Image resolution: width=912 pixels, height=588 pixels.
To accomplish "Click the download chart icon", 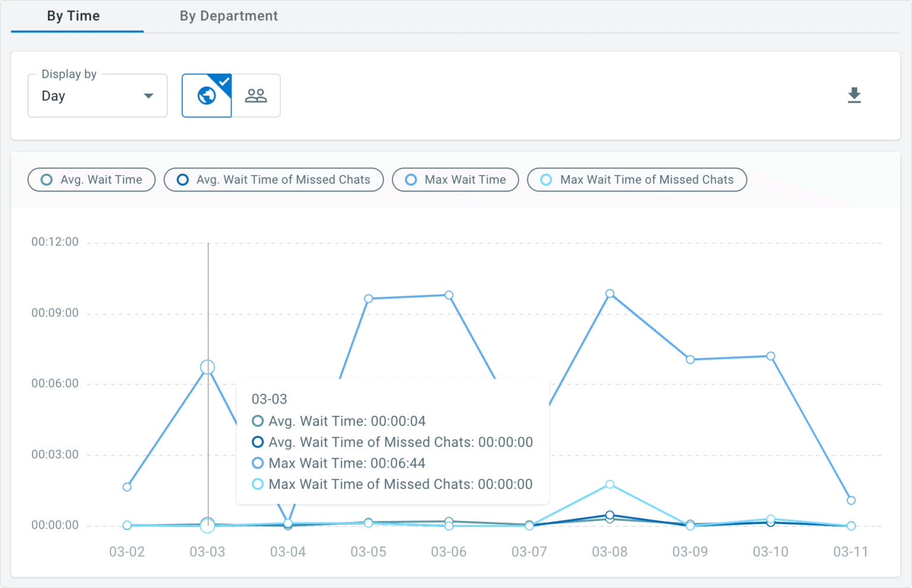I will coord(854,95).
